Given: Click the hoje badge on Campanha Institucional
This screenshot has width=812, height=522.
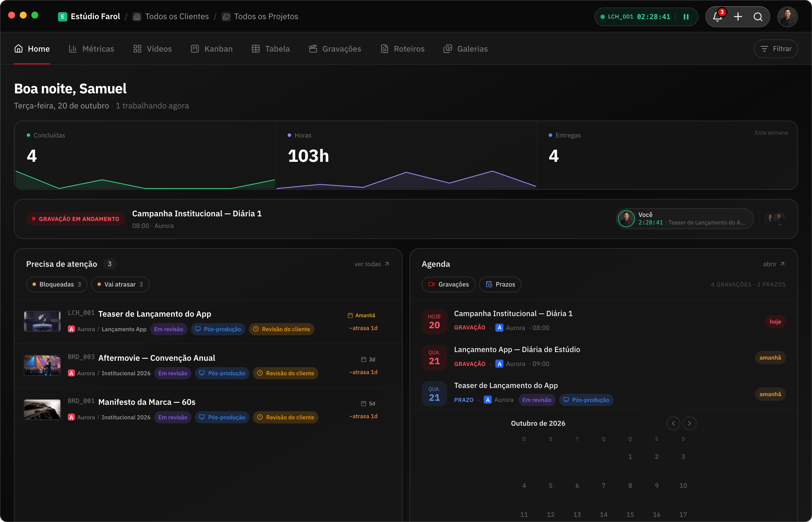Looking at the screenshot, I should pyautogui.click(x=775, y=322).
